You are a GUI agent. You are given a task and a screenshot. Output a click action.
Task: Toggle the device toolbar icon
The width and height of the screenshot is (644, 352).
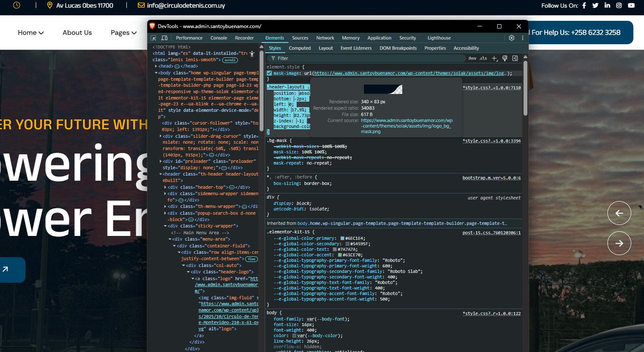[x=164, y=38]
